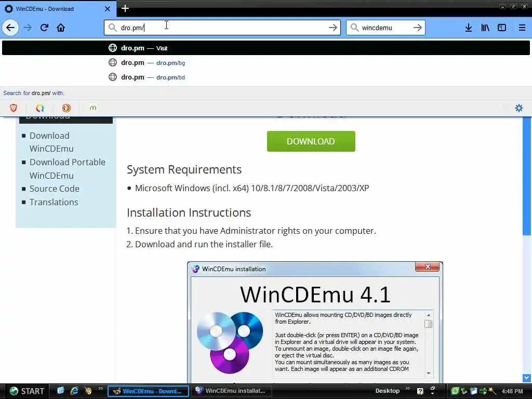Open the hamburger application menu
The height and width of the screenshot is (399, 532).
[522, 28]
